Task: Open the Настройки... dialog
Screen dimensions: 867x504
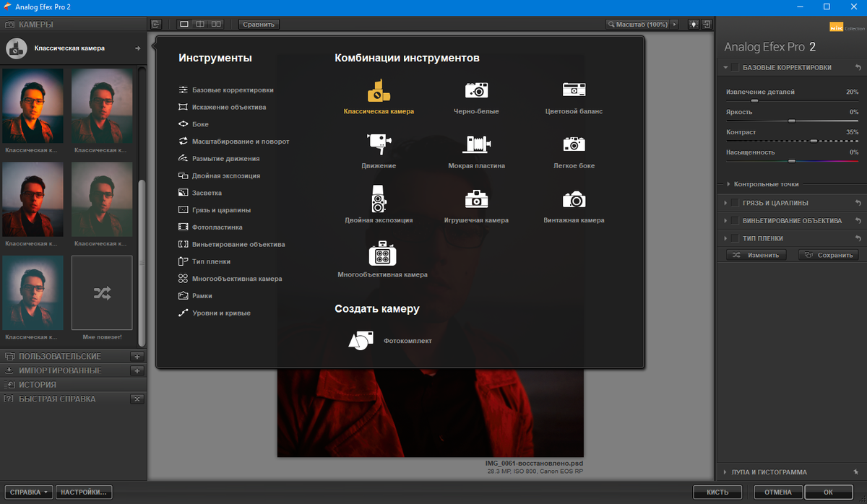Action: tap(85, 492)
